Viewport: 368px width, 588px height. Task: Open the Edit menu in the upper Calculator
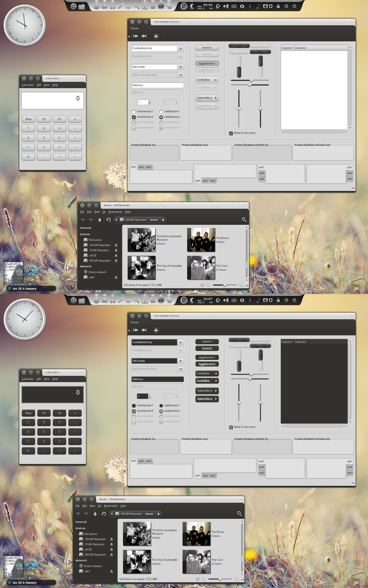[x=39, y=85]
